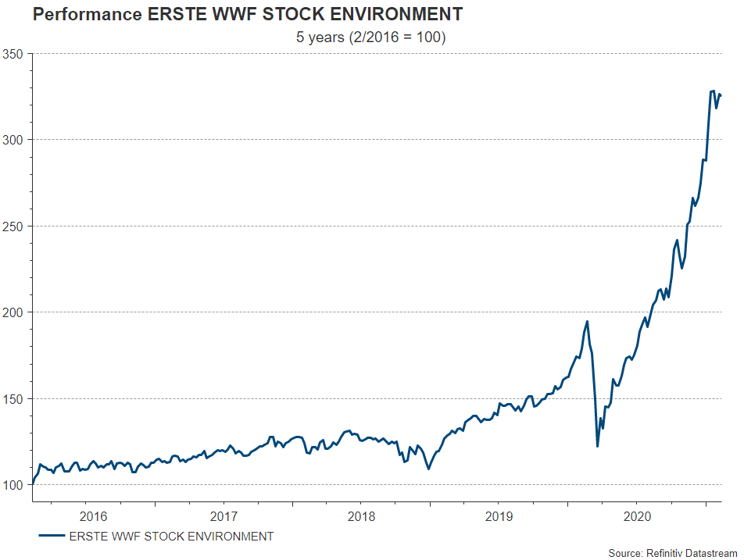Click the pre-crash peak just below 200
Screen dimensions: 744x560
587,322
